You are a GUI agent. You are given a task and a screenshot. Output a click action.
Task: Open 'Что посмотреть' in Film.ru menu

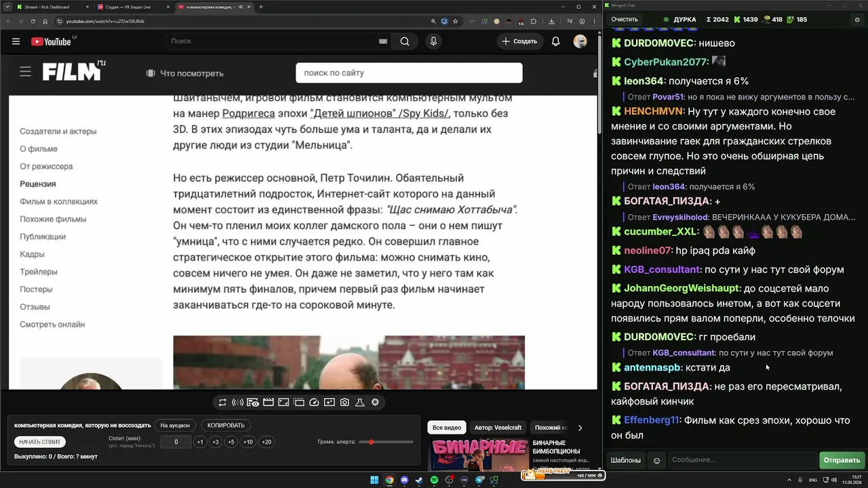pos(185,73)
